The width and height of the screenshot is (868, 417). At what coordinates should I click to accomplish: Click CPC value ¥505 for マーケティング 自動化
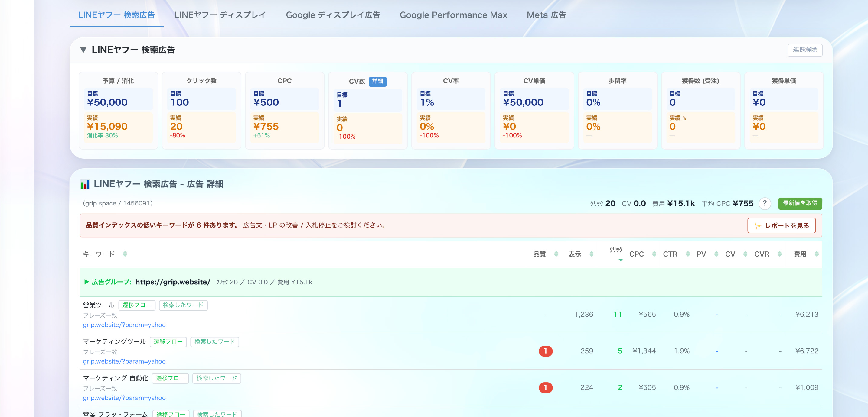(x=647, y=388)
